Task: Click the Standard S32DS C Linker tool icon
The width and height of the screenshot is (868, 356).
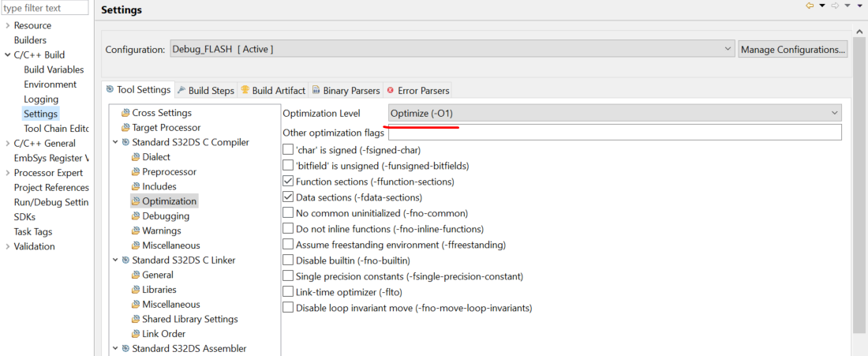Action: (125, 260)
